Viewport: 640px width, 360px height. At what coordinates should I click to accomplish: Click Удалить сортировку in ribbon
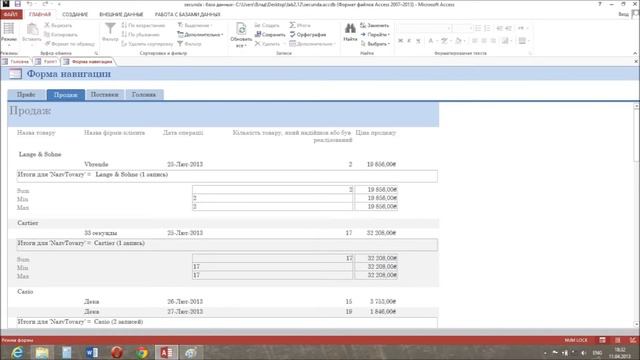pyautogui.click(x=147, y=44)
